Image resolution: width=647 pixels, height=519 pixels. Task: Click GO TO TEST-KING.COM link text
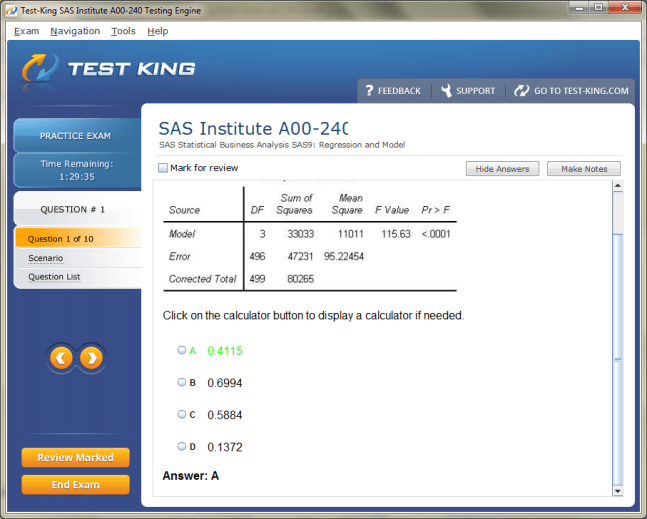581,91
